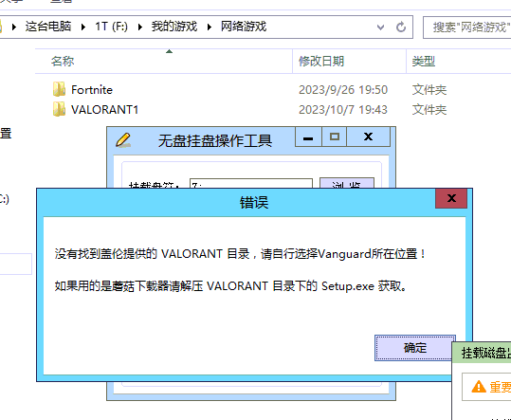Click the 确定 button in error dialog

tap(415, 348)
